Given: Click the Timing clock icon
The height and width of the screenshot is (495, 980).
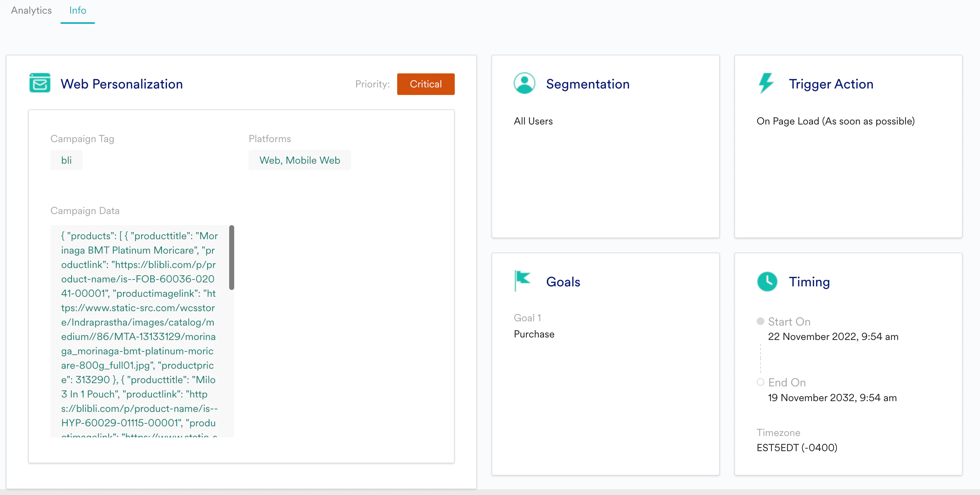Looking at the screenshot, I should pyautogui.click(x=767, y=282).
